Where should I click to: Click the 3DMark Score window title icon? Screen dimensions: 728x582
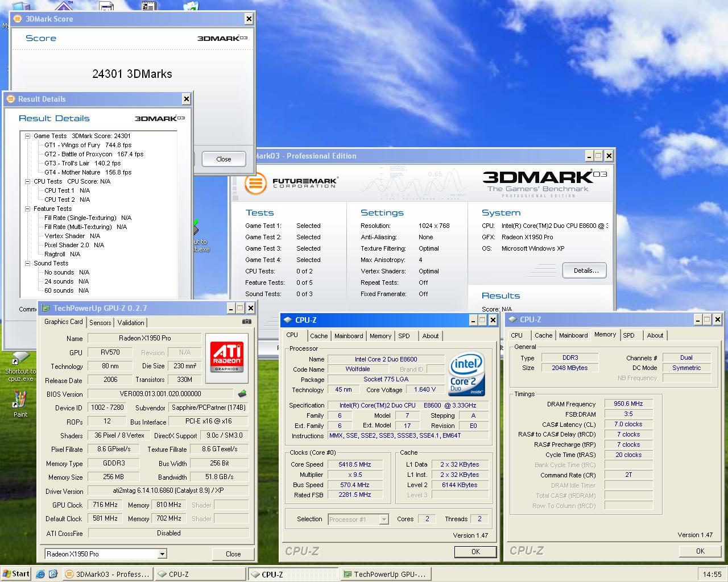pos(18,19)
